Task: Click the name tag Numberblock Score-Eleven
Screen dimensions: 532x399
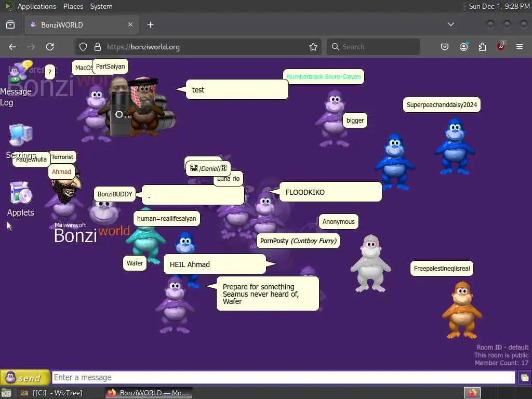Action: click(x=324, y=77)
